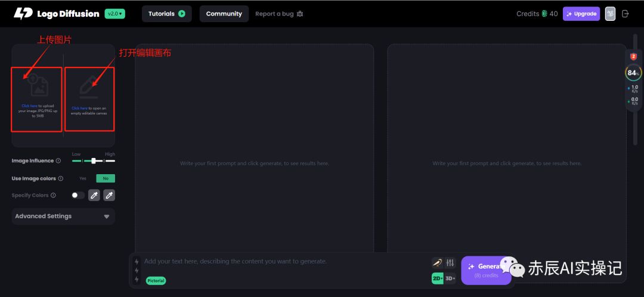This screenshot has height=297, width=644.
Task: Expand the Advanced Settings panel
Action: tap(63, 216)
